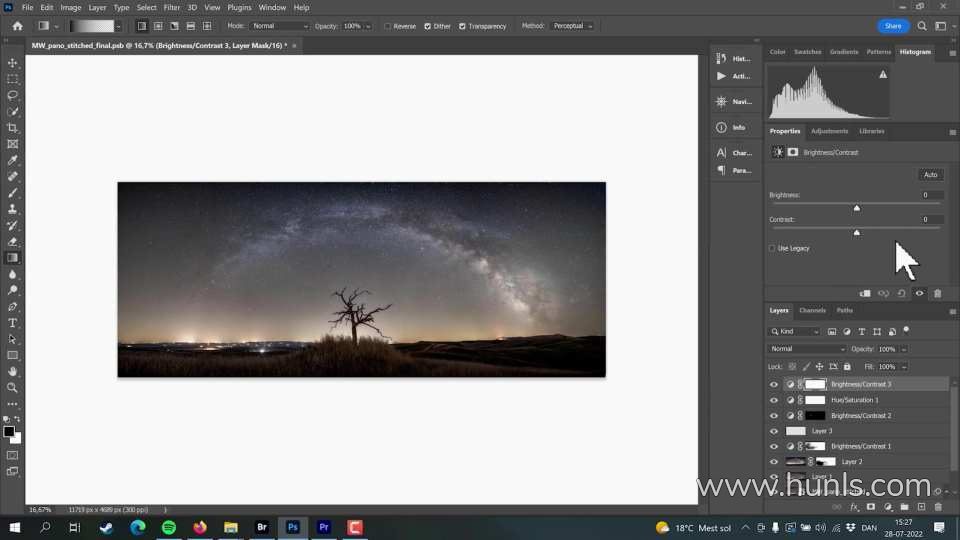This screenshot has width=960, height=540.
Task: Click the Brightness slider handle
Action: (857, 208)
